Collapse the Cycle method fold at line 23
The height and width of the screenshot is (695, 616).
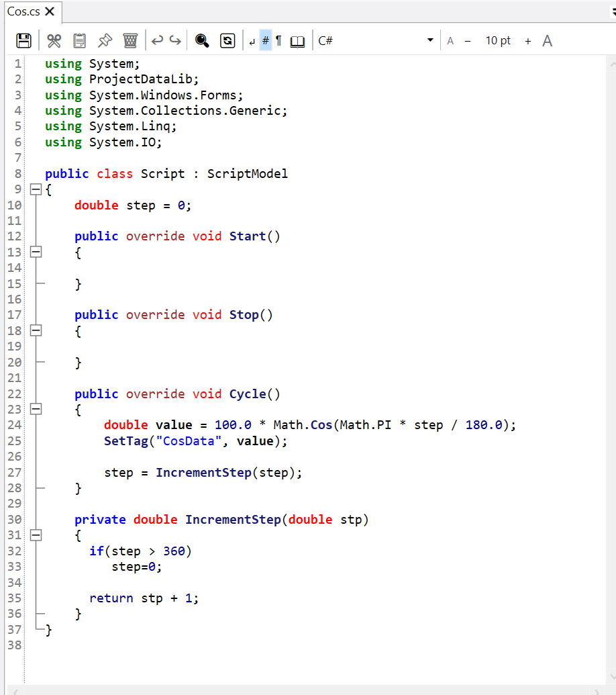click(36, 409)
